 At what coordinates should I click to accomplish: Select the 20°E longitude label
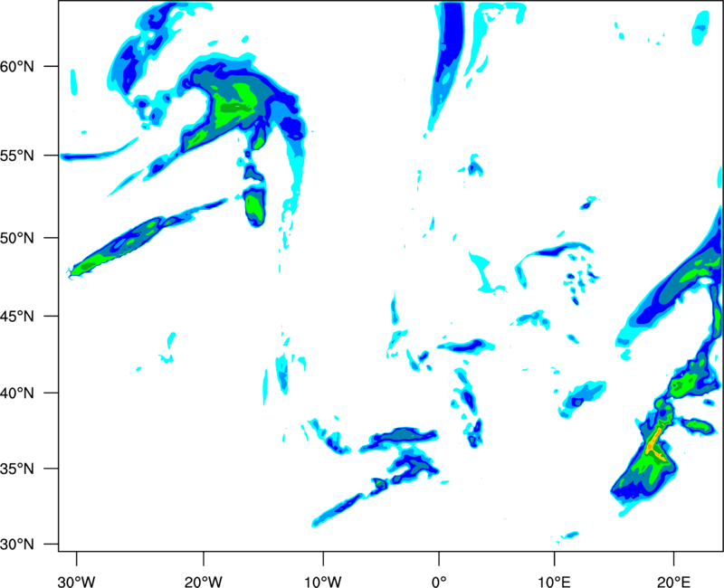(673, 582)
